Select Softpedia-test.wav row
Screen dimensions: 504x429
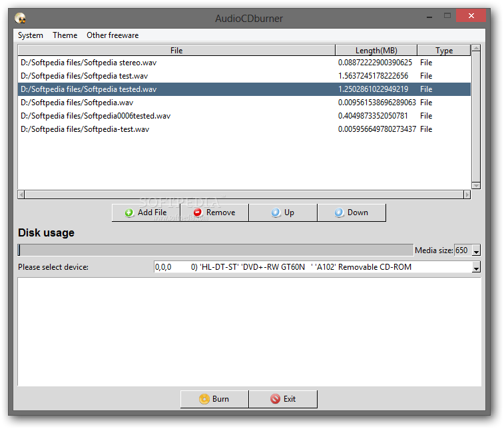(244, 129)
